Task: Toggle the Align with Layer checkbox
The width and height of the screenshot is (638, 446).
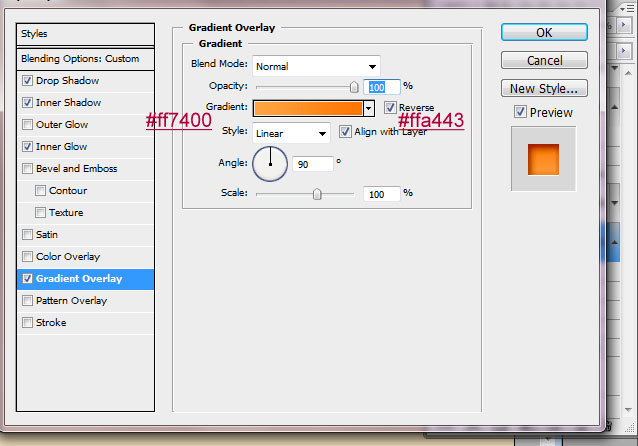Action: [345, 131]
